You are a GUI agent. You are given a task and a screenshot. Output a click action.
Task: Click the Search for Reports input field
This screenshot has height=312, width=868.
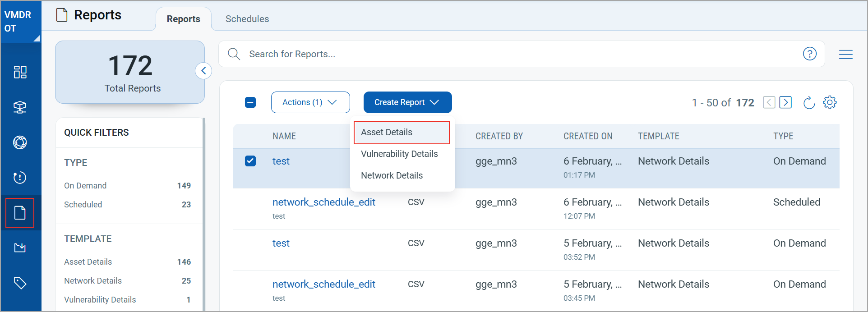pyautogui.click(x=521, y=54)
